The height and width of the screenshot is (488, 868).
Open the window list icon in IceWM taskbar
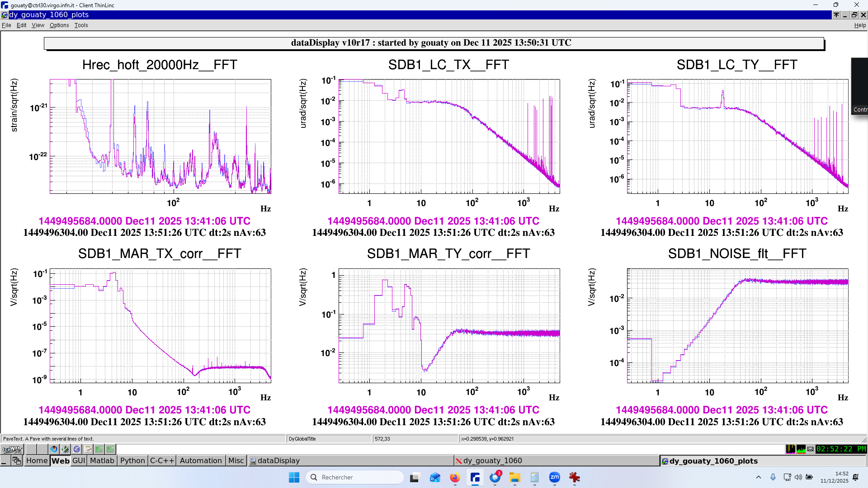(x=17, y=460)
